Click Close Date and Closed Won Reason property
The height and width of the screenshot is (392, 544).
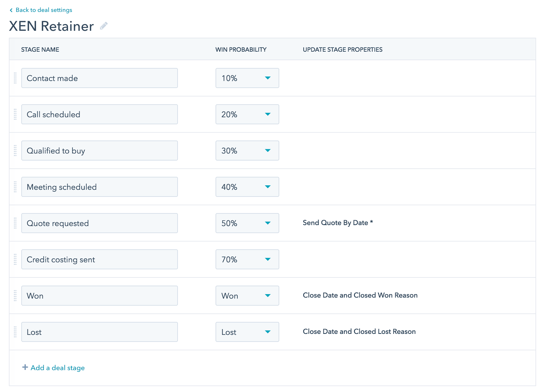click(x=360, y=295)
